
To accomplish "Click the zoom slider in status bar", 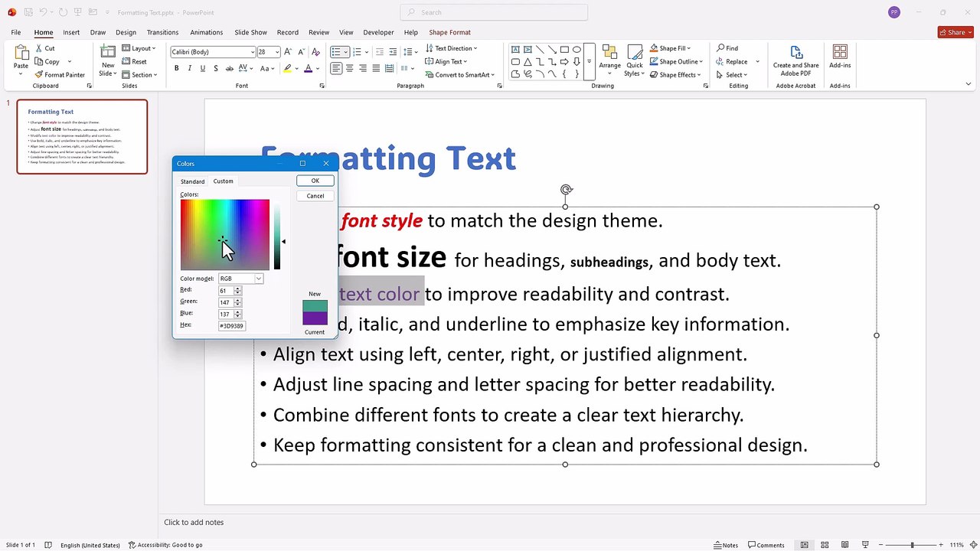I will pos(912,545).
